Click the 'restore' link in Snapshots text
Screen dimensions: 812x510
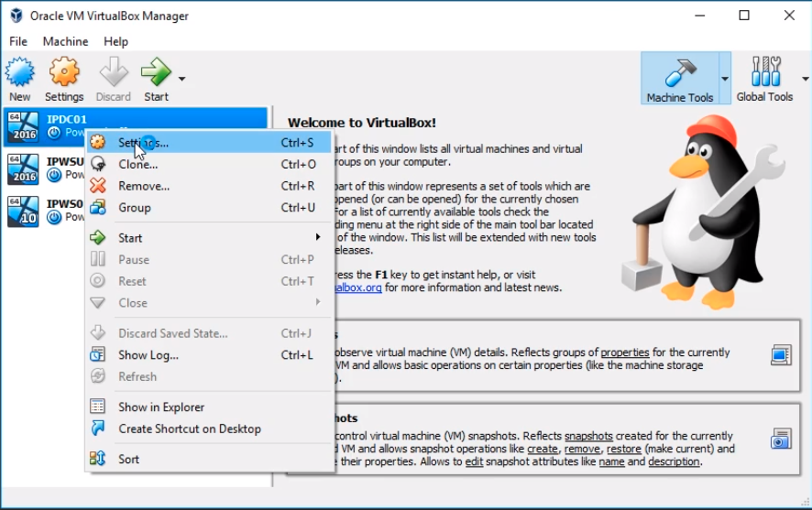tap(623, 449)
